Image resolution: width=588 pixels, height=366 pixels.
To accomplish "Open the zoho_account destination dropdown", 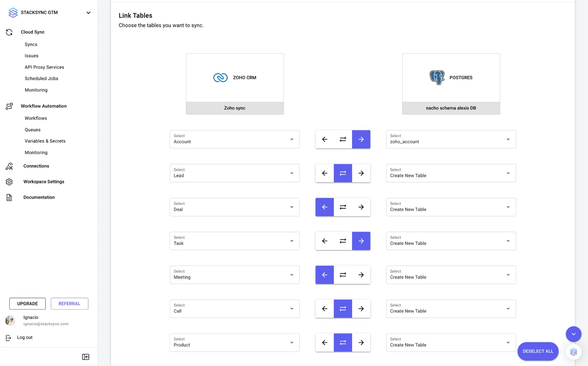I will 451,139.
